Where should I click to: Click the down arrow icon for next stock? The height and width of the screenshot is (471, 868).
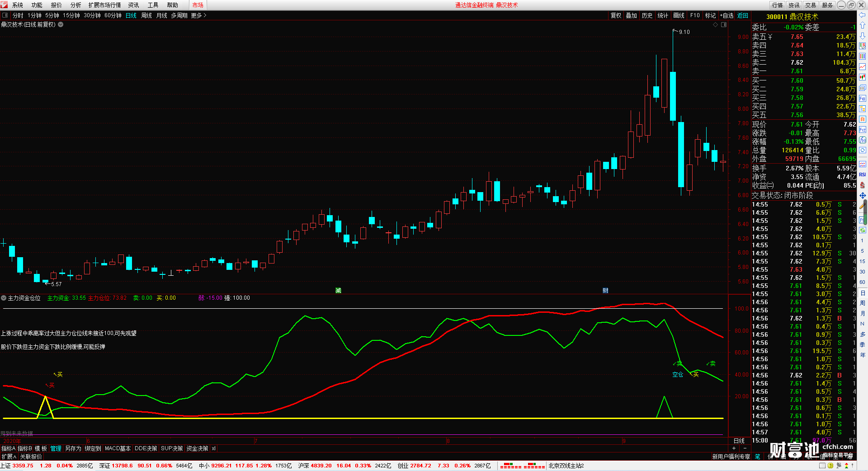[x=863, y=36]
